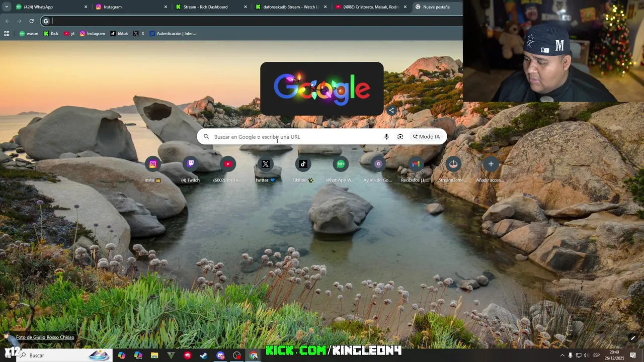Open the StreamElements shortcut tile

click(453, 169)
